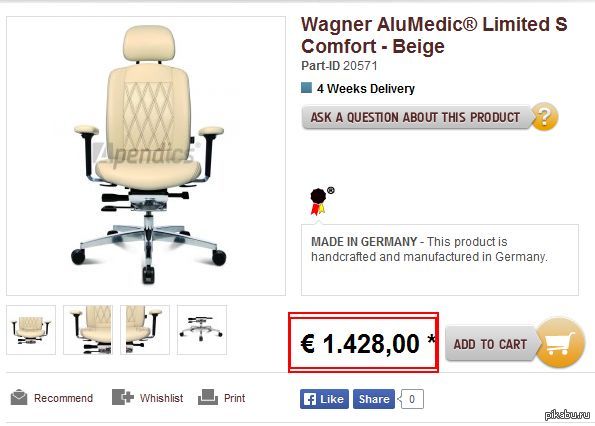Image resolution: width=595 pixels, height=426 pixels.
Task: Click the orange shopping cart icon
Action: click(x=560, y=343)
